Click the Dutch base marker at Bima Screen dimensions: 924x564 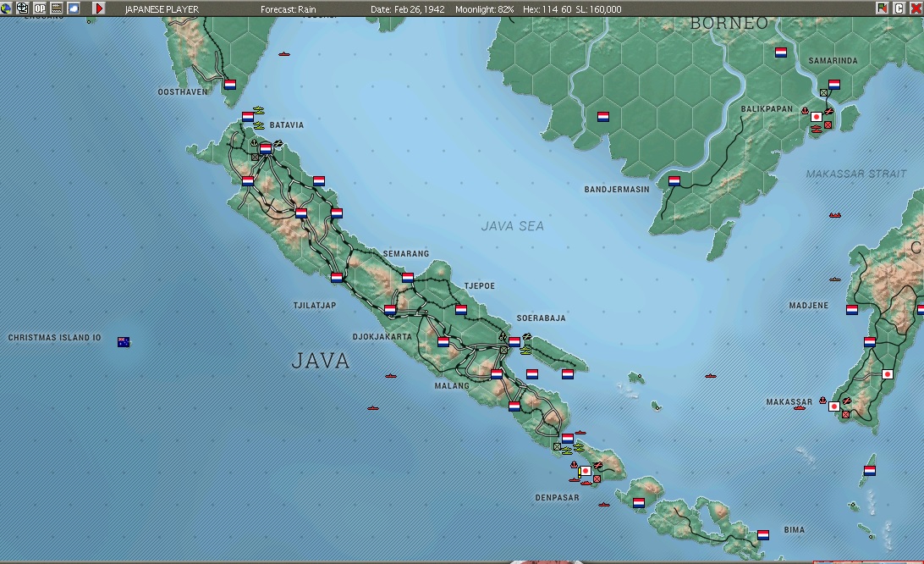[764, 534]
